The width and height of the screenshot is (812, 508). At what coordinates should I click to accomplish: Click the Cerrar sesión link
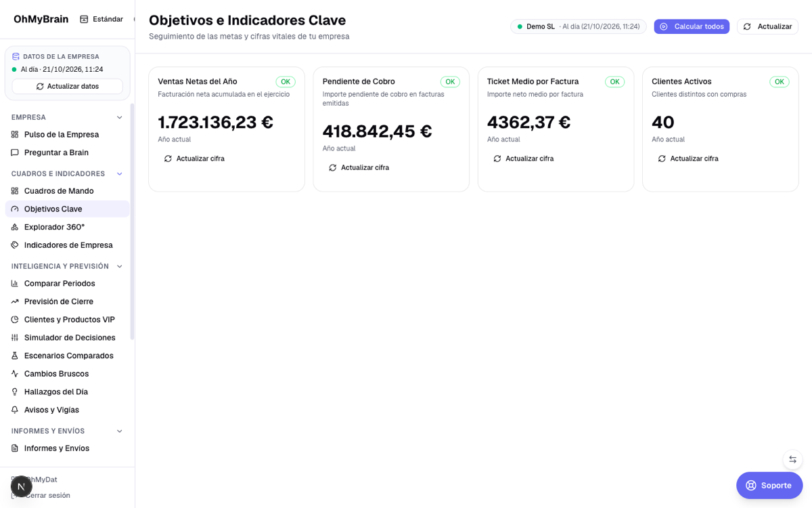tap(47, 496)
